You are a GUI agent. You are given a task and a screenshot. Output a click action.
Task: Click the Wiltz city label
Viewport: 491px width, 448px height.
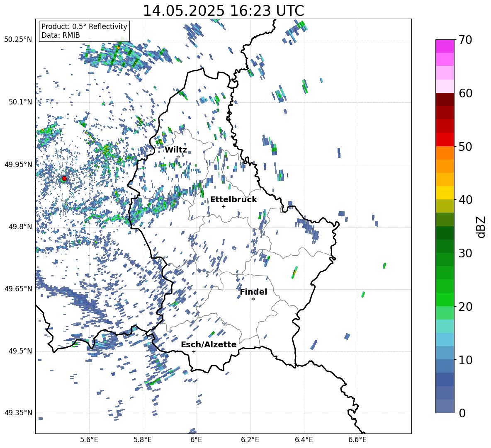176,150
